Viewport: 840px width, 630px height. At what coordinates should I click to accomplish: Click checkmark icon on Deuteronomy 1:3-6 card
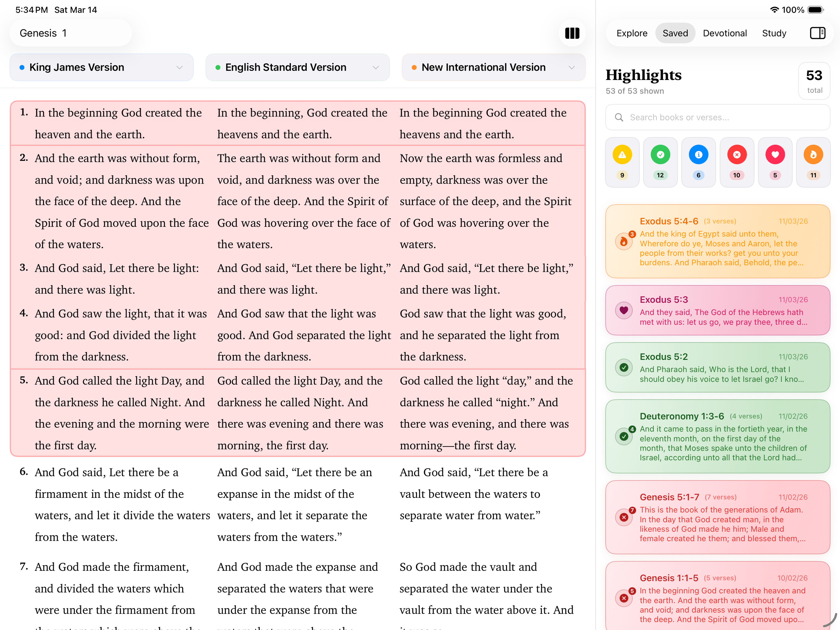[x=624, y=437]
